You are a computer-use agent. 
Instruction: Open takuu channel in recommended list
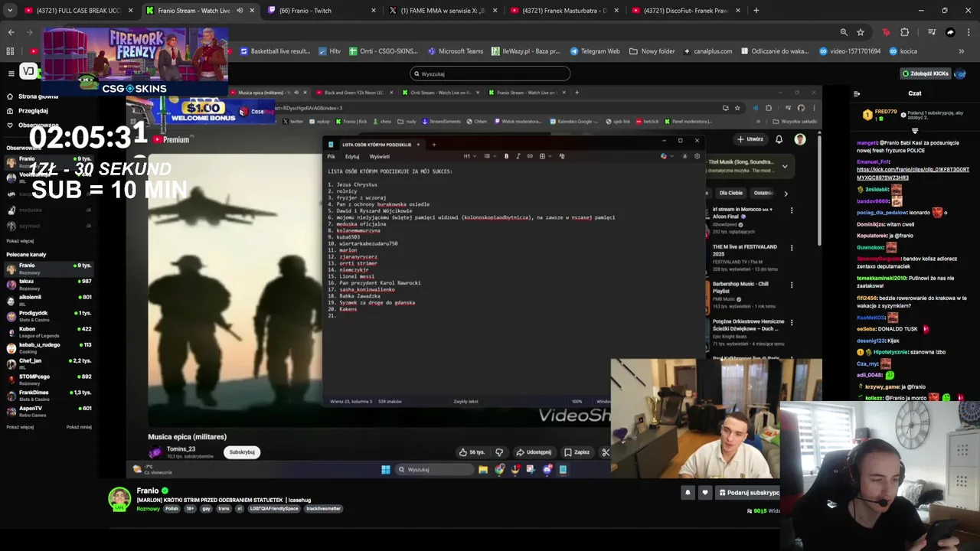pyautogui.click(x=48, y=284)
